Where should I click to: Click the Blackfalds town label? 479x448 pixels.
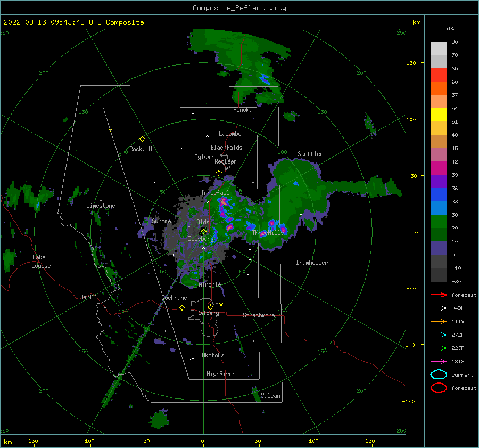pos(226,148)
